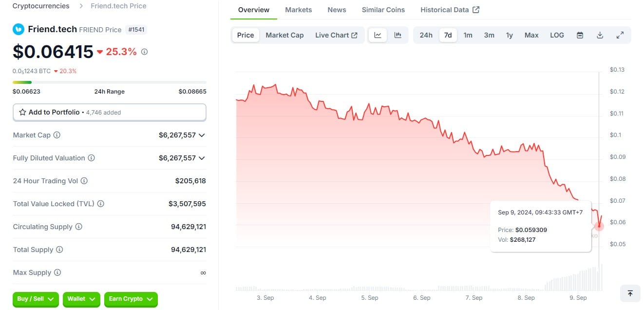This screenshot has width=644, height=310.
Task: Switch chart to Market Cap view
Action: (x=284, y=35)
